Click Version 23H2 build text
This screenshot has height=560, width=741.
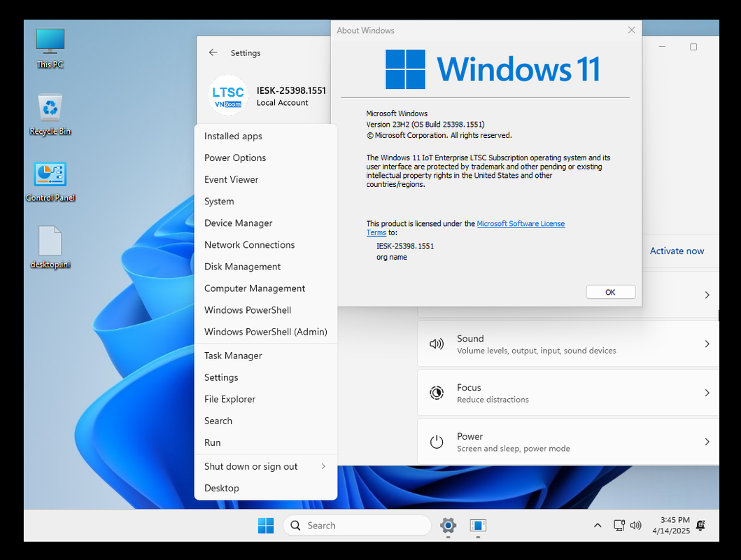[425, 125]
